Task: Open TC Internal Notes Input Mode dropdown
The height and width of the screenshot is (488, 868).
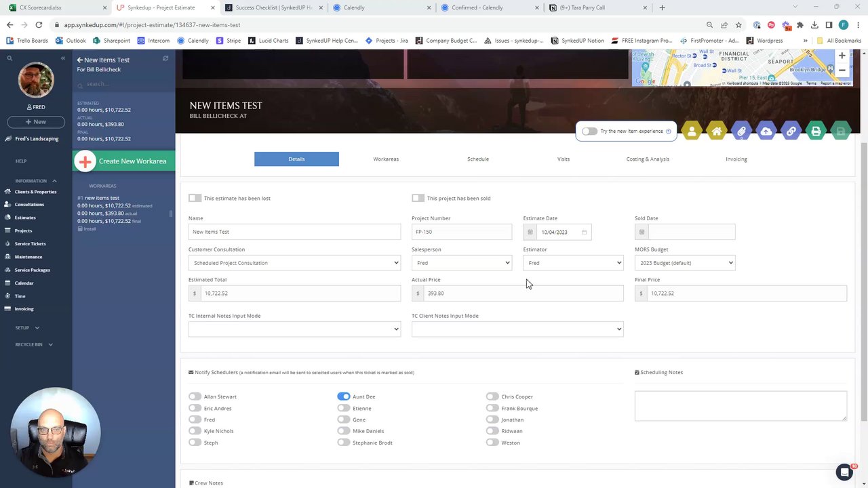Action: point(295,329)
